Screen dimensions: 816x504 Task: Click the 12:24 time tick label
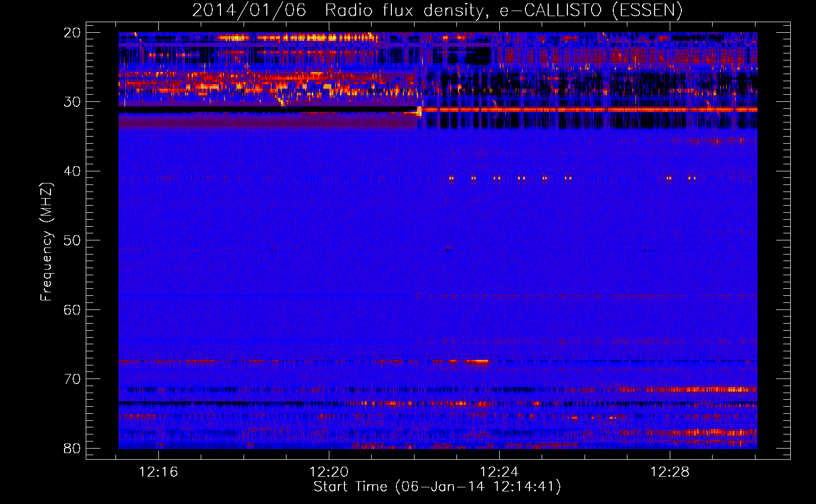(x=499, y=472)
